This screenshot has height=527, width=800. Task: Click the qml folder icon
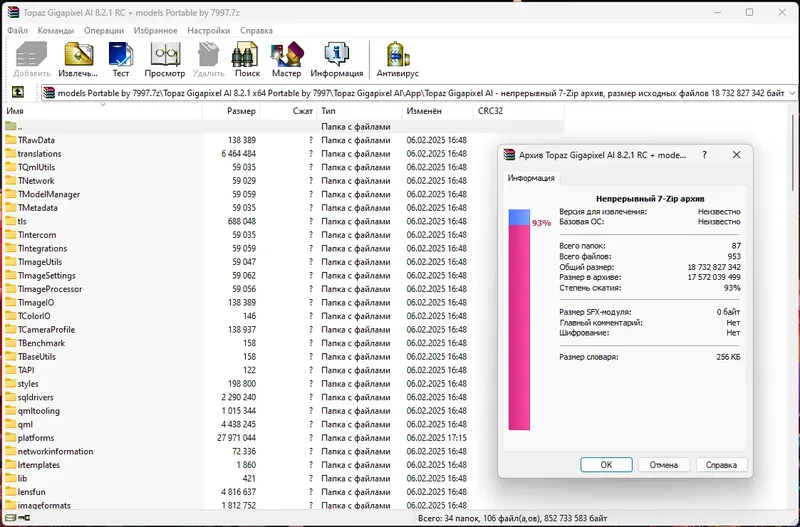click(10, 424)
